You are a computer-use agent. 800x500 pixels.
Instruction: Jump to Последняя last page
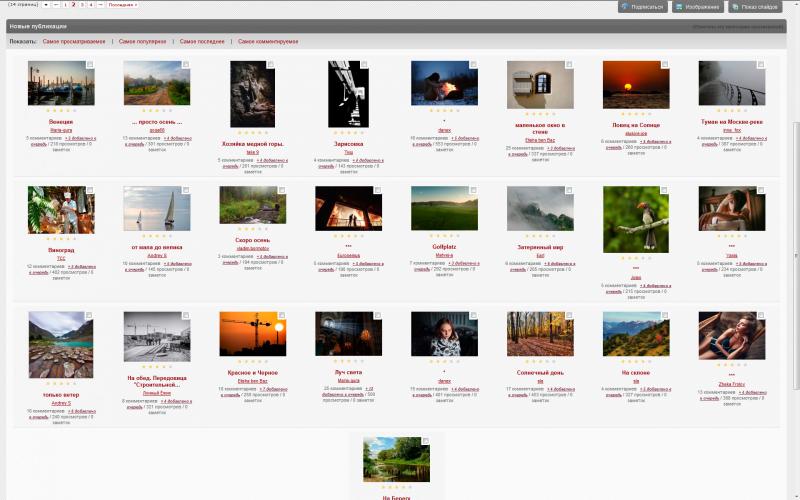point(122,5)
